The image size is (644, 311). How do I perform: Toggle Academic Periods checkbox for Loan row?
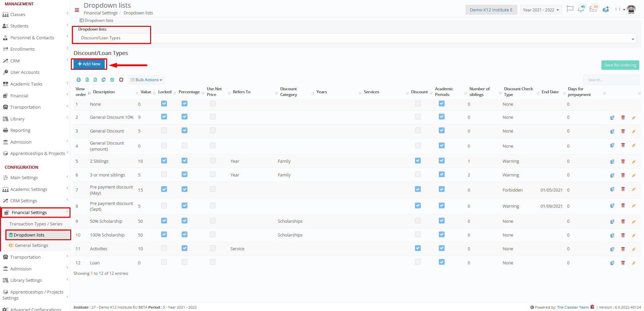pyautogui.click(x=442, y=262)
